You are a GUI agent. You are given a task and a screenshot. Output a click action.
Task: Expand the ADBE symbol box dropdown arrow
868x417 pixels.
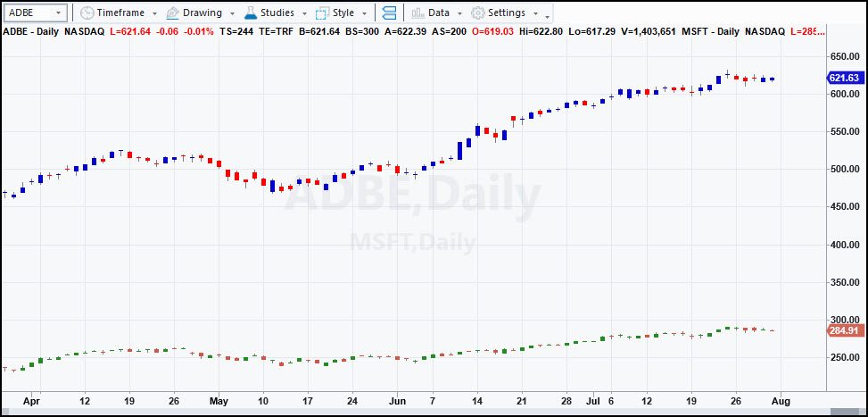[x=58, y=13]
